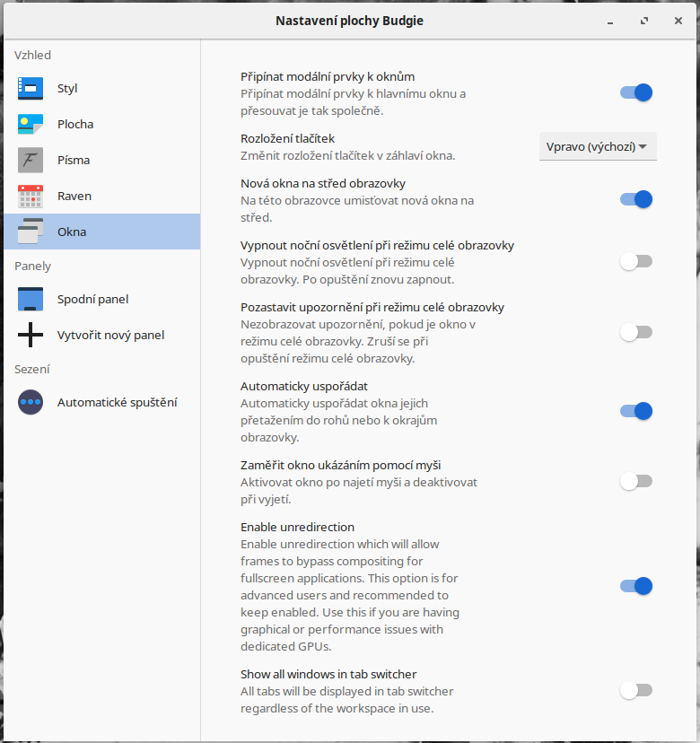Turn off Automaticky uspořádat switch
The height and width of the screenshot is (743, 700).
pos(636,411)
